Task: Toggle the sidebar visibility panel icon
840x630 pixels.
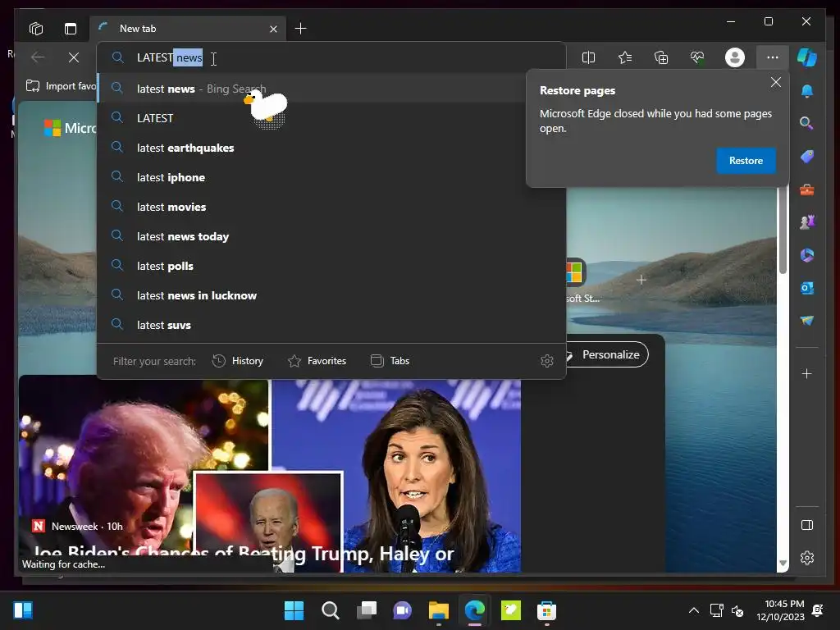Action: tap(807, 525)
